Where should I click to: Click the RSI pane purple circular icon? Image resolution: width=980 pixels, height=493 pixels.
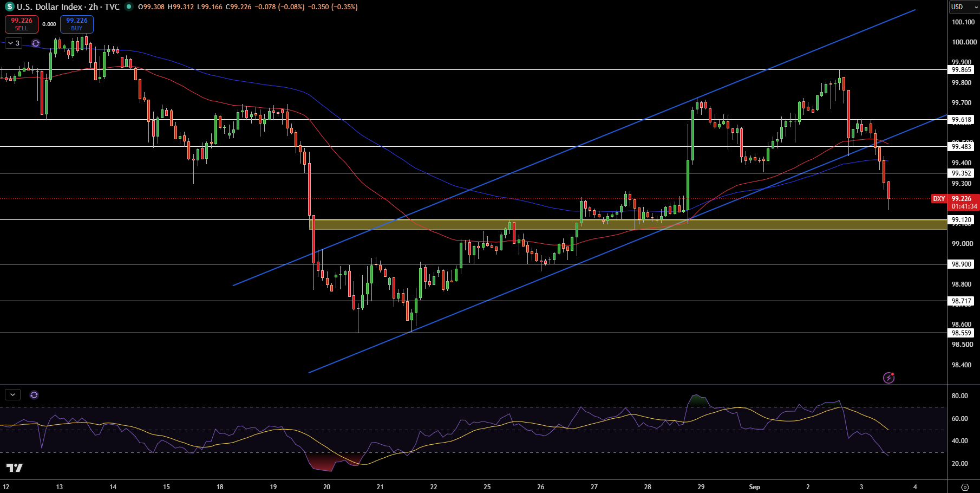pyautogui.click(x=34, y=395)
